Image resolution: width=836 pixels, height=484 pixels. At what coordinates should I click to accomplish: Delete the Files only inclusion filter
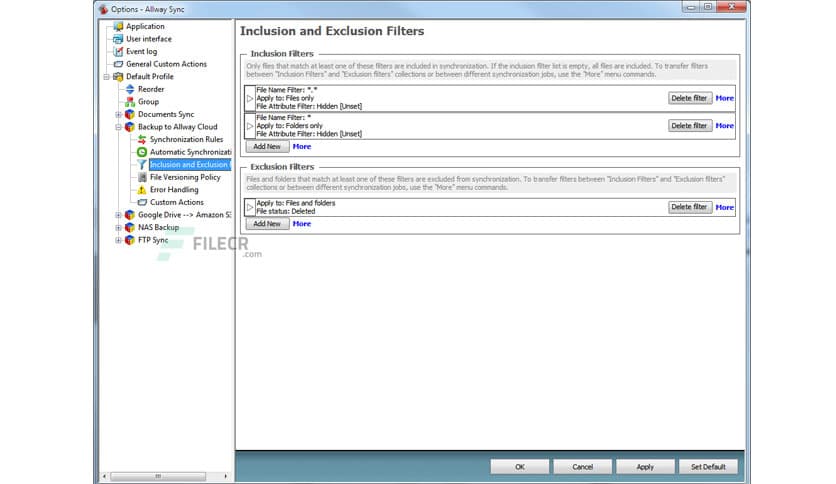[x=689, y=98]
